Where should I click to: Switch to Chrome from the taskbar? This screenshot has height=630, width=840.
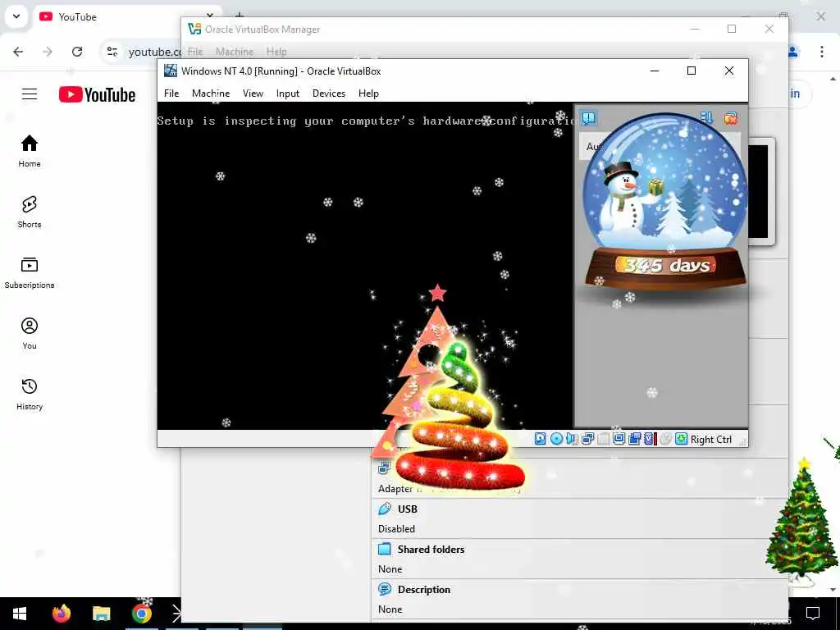click(x=141, y=614)
